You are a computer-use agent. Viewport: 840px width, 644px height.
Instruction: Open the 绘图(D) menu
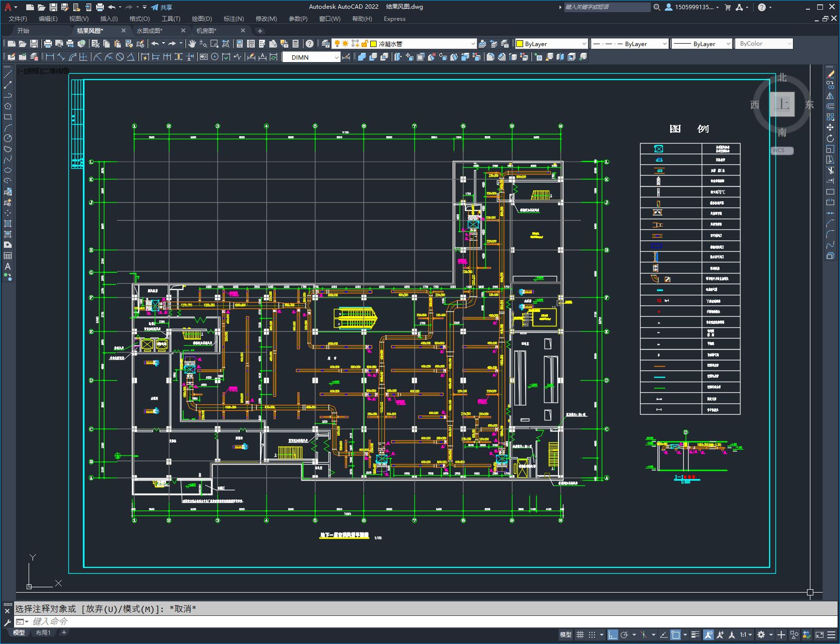point(202,18)
